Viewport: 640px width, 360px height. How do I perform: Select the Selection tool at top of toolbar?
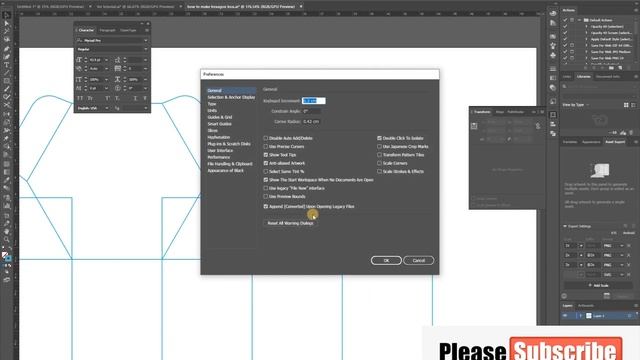point(7,16)
